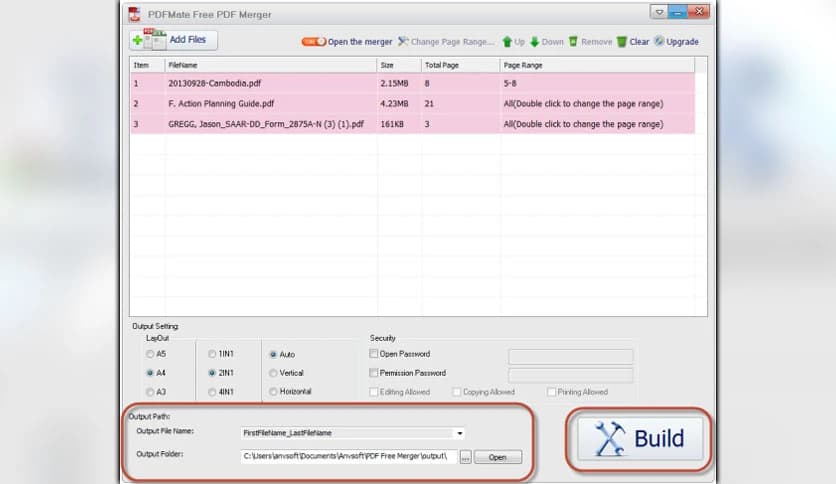
Task: Browse output folder with ellipsis button
Action: click(465, 457)
